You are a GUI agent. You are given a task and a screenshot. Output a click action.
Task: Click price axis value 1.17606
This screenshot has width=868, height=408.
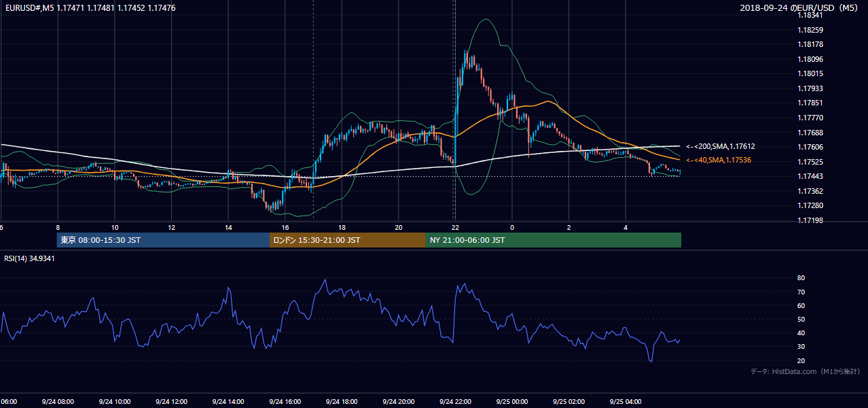coord(810,147)
